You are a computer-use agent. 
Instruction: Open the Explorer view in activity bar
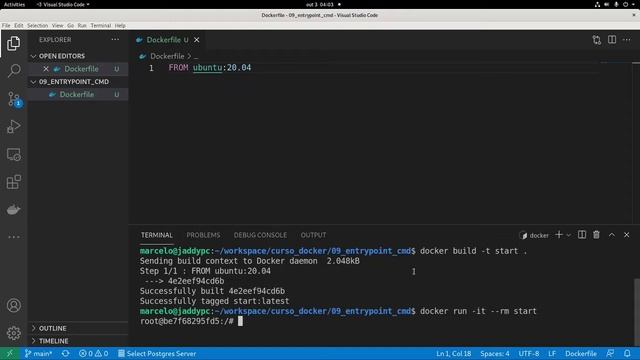[x=13, y=43]
